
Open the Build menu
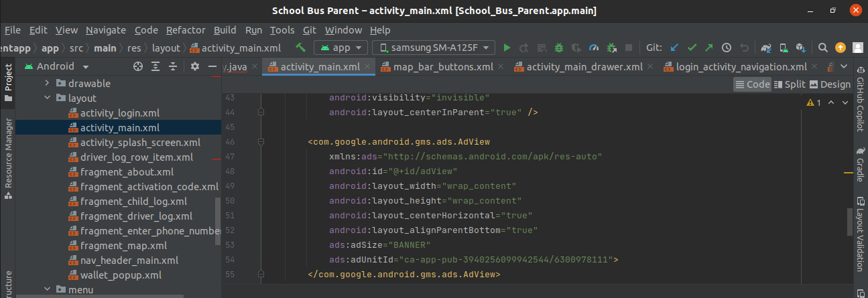click(225, 30)
